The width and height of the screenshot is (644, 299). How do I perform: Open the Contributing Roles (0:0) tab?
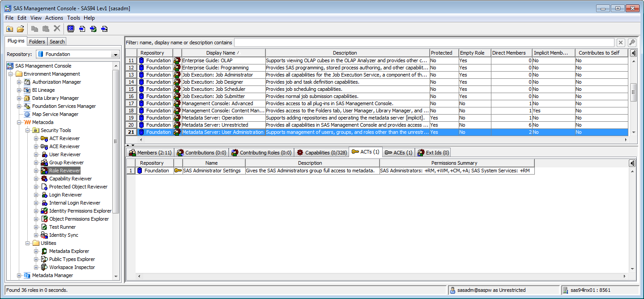coord(261,153)
